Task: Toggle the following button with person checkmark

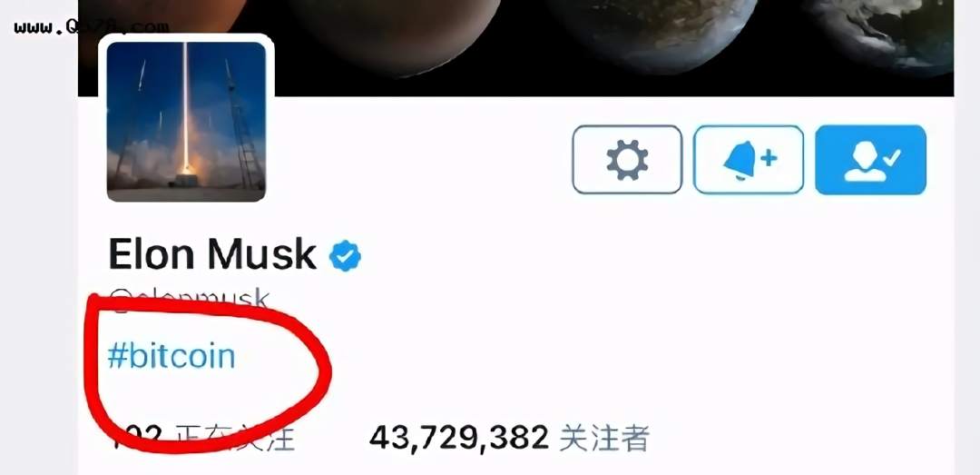Action: coord(870,160)
